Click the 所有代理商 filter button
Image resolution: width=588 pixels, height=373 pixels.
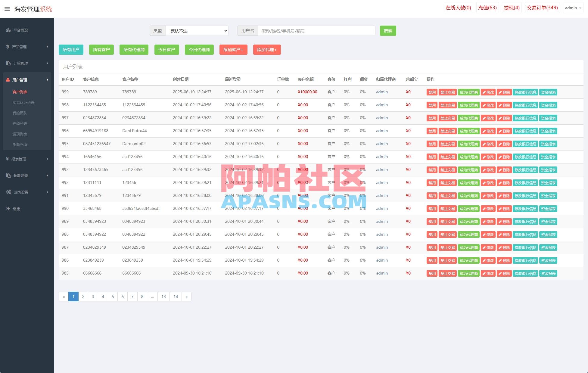[134, 50]
